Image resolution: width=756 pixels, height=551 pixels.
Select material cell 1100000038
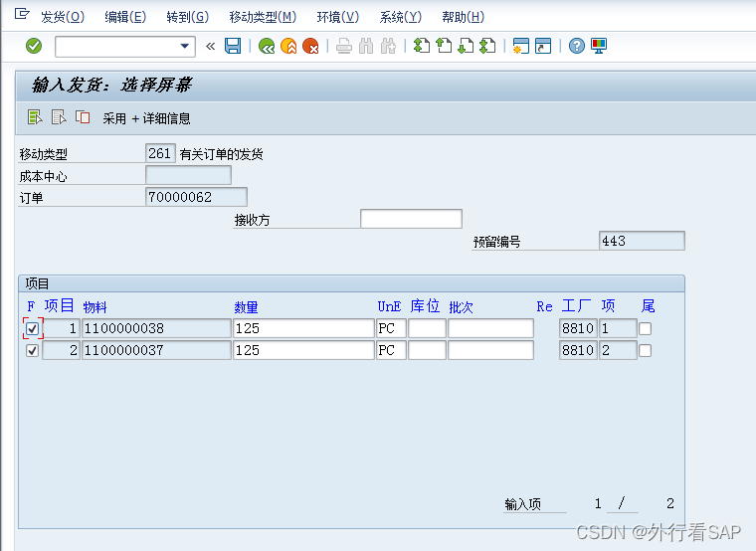tap(156, 328)
